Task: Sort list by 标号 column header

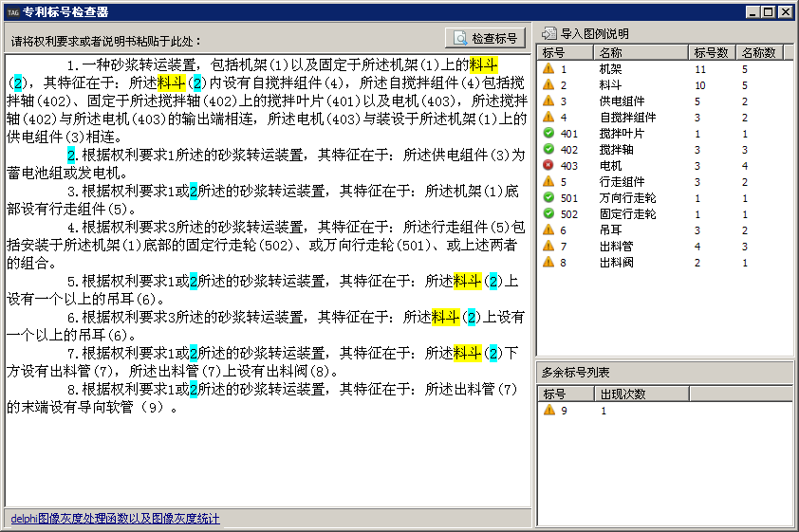Action: point(566,52)
